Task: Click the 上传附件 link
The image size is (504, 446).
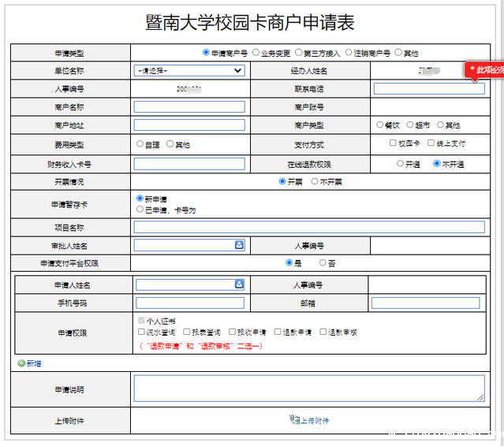Action: pyautogui.click(x=315, y=421)
